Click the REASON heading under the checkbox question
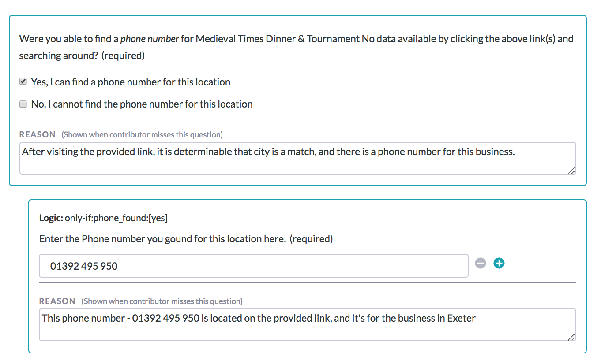 point(38,134)
